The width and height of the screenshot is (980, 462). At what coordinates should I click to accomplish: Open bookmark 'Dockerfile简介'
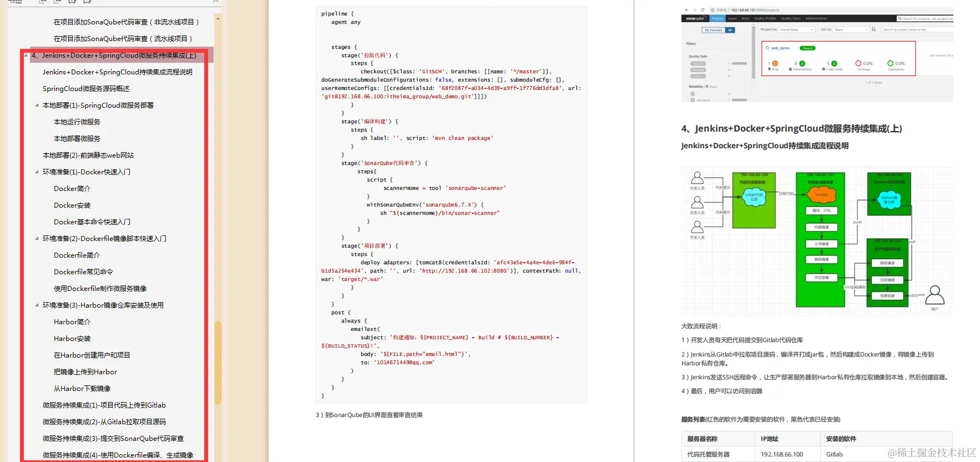77,255
